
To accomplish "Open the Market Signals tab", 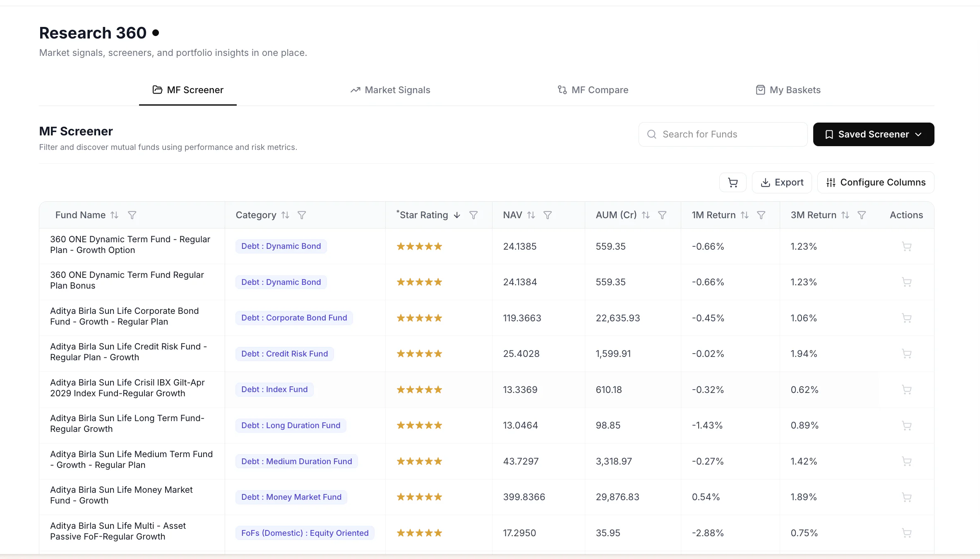I will tap(390, 90).
